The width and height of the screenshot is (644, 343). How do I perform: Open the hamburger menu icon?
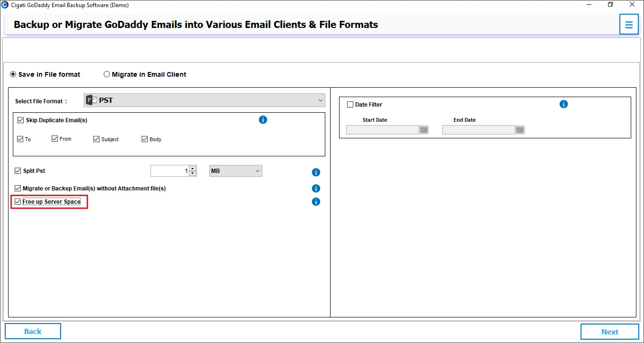click(x=629, y=25)
